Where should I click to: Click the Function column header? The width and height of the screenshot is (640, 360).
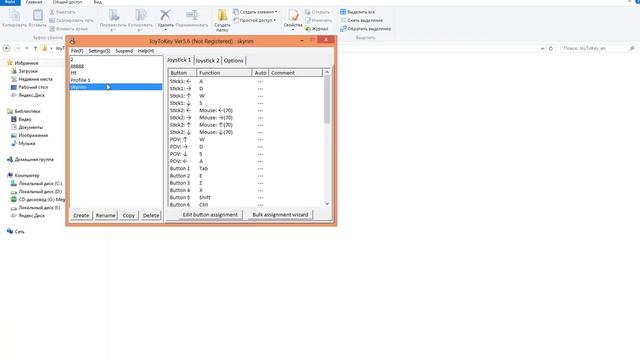click(224, 73)
